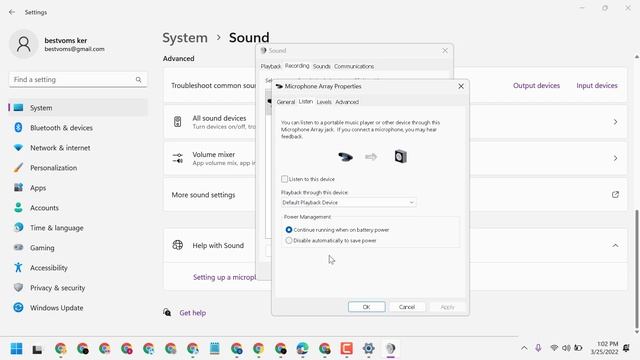Image resolution: width=640 pixels, height=360 pixels.
Task: Go back using the Settings back arrow
Action: 12,12
